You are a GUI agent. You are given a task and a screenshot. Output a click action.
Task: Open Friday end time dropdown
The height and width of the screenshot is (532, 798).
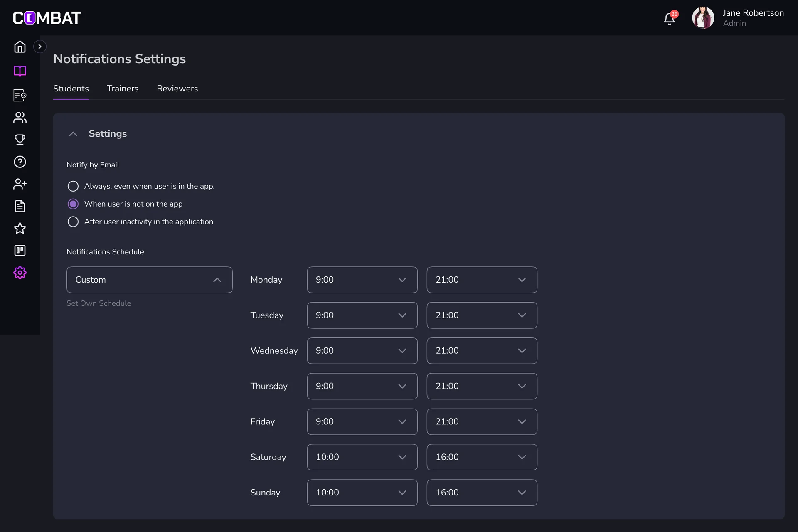tap(482, 421)
